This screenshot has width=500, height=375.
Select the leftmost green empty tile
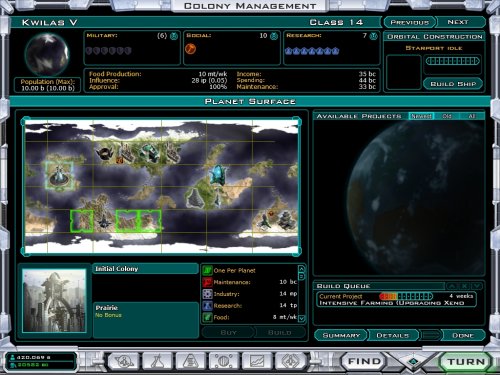(82, 221)
